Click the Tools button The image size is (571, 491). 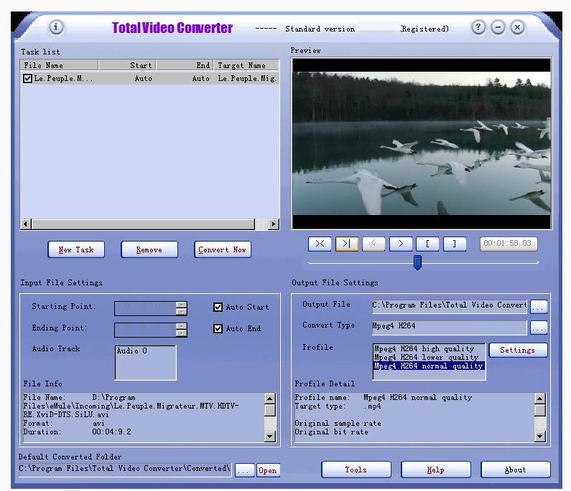coord(356,470)
